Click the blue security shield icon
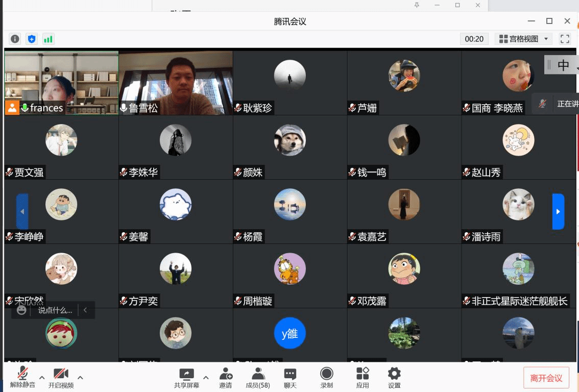The width and height of the screenshot is (579, 392). (x=32, y=39)
